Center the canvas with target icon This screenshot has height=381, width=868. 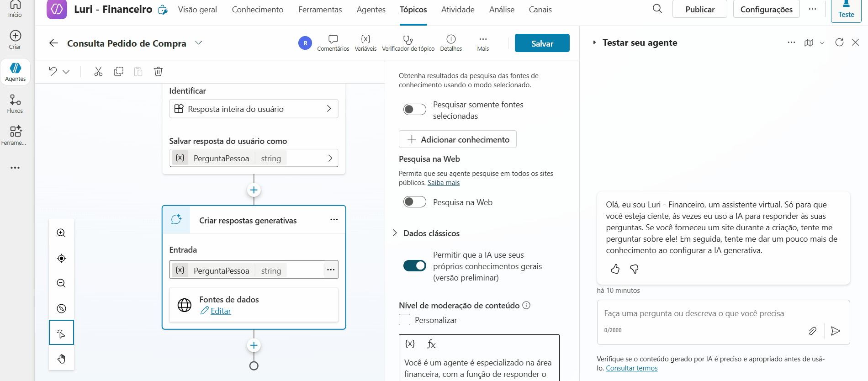click(x=61, y=259)
